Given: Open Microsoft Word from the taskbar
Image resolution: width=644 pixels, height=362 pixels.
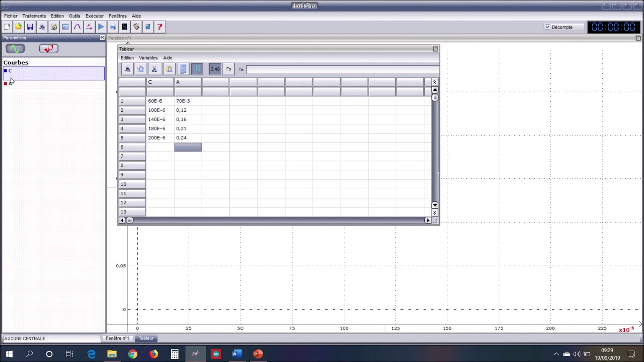Looking at the screenshot, I should point(236,354).
